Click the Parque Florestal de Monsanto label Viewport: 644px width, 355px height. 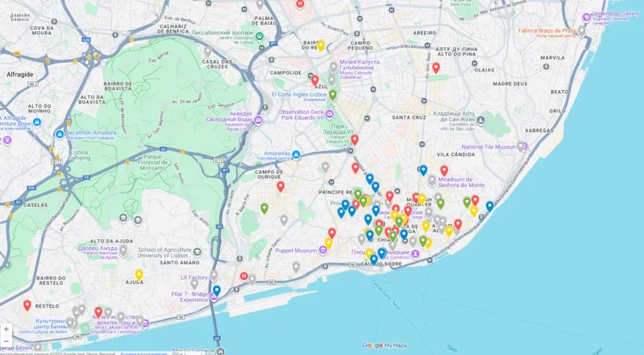153,162
